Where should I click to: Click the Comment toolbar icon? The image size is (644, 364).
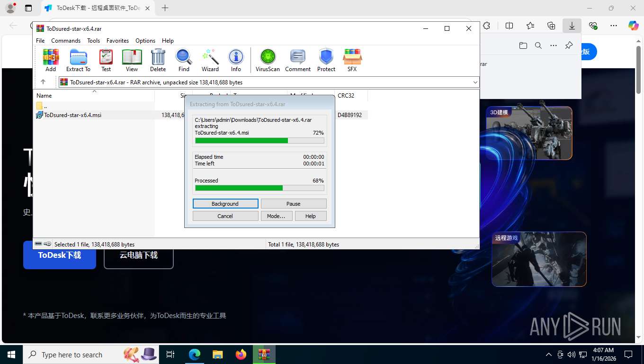[298, 60]
